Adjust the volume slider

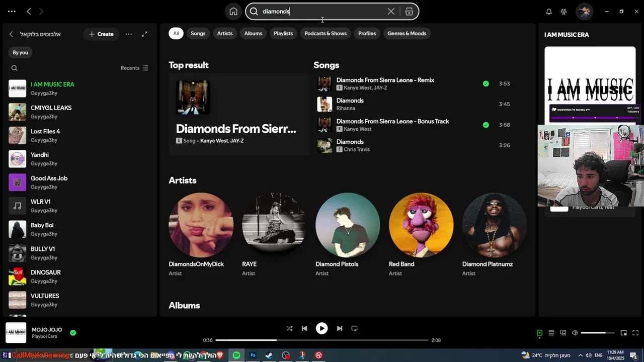pos(598,333)
